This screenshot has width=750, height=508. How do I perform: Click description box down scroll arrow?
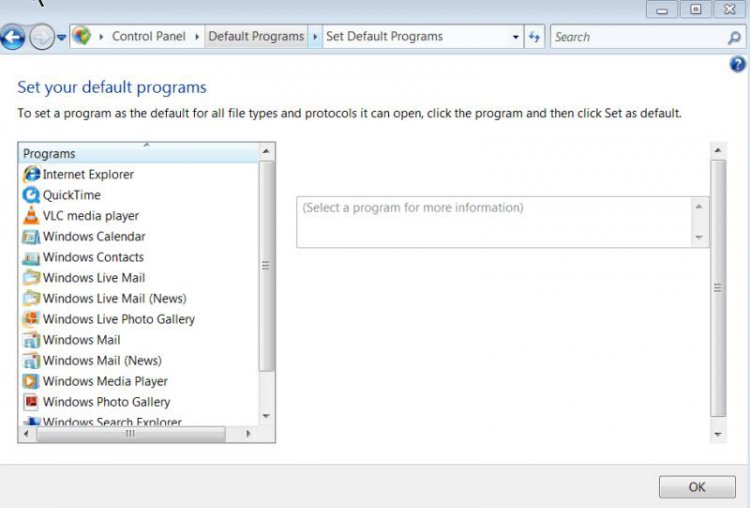pyautogui.click(x=699, y=237)
